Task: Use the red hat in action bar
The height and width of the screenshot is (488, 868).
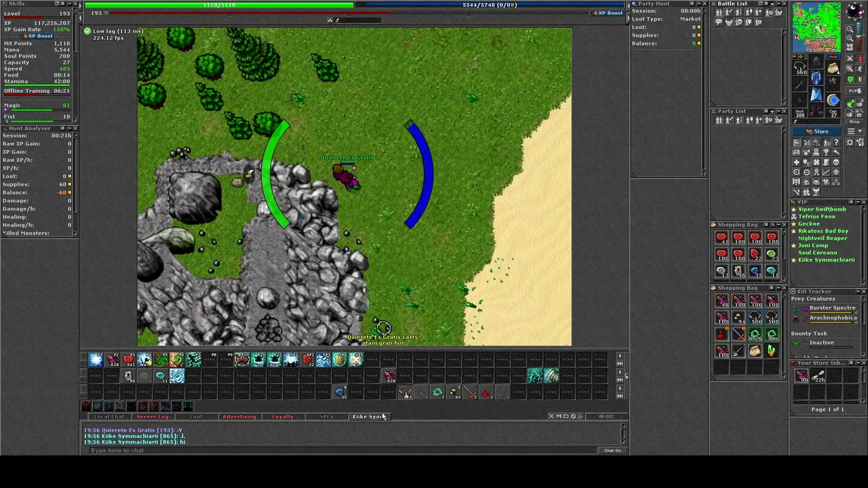Action: click(x=486, y=392)
